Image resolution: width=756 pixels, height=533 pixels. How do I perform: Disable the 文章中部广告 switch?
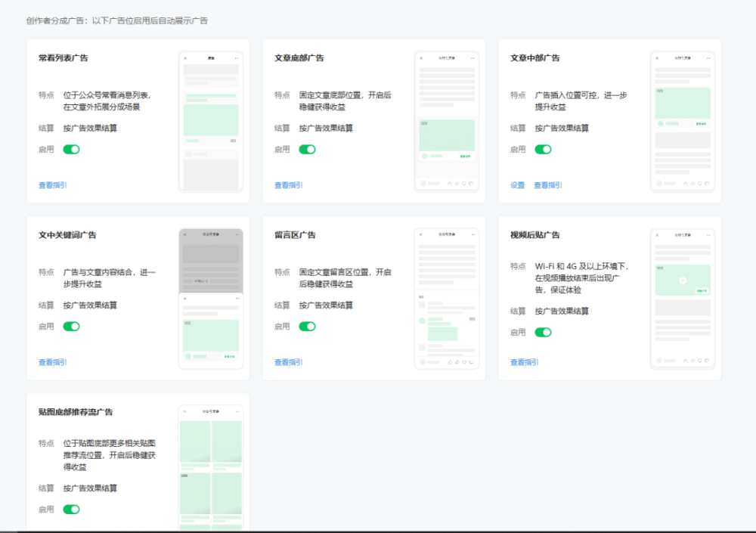coord(543,150)
